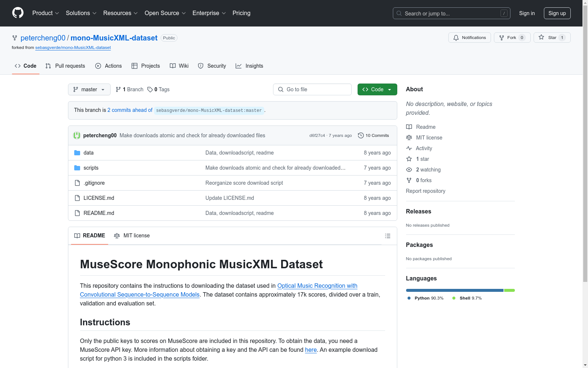This screenshot has width=588, height=368.
Task: Open the Security tab
Action: pos(212,66)
